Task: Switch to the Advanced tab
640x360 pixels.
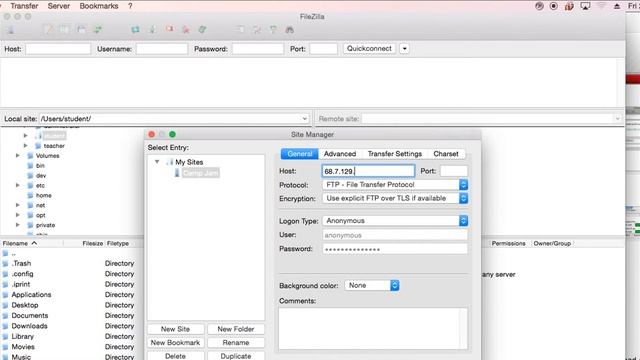Action: pos(340,154)
